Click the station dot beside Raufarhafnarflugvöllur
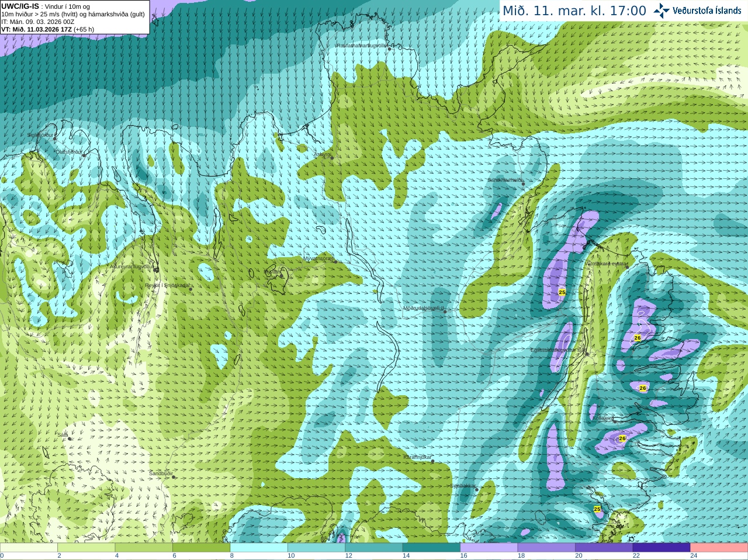The image size is (748, 560). 389,49
